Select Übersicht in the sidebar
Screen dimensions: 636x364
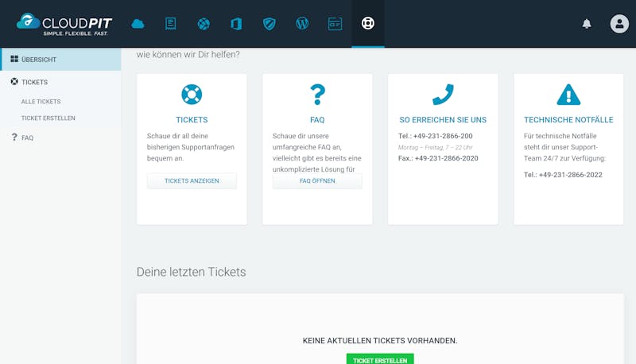[61, 59]
